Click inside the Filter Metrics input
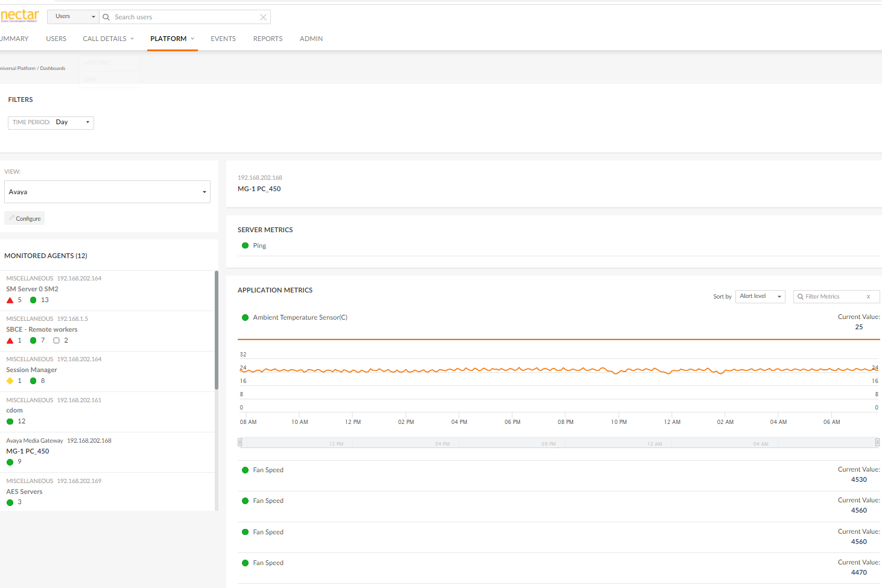 (x=833, y=297)
